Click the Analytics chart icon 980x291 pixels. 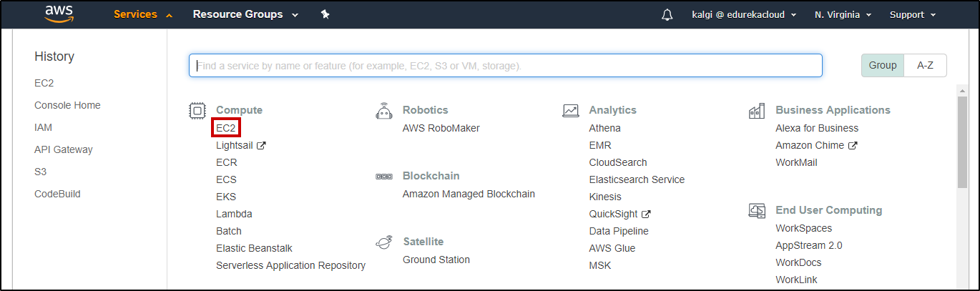coord(570,110)
